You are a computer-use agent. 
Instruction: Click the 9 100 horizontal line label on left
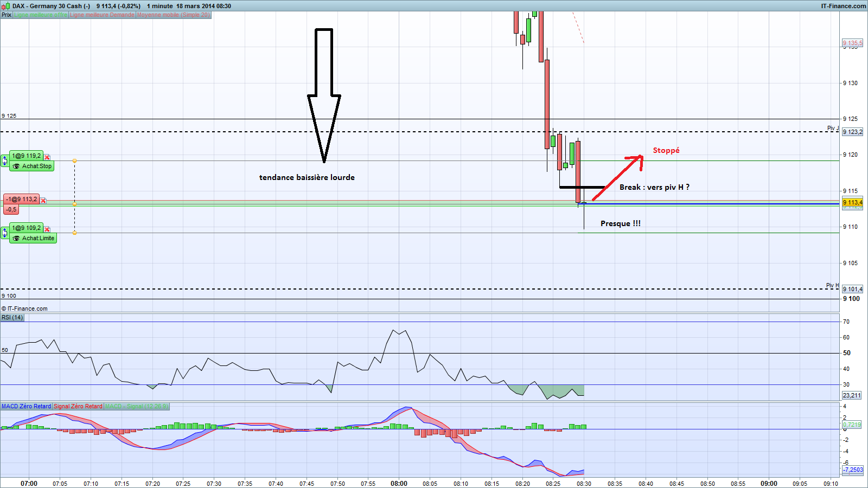(9, 296)
